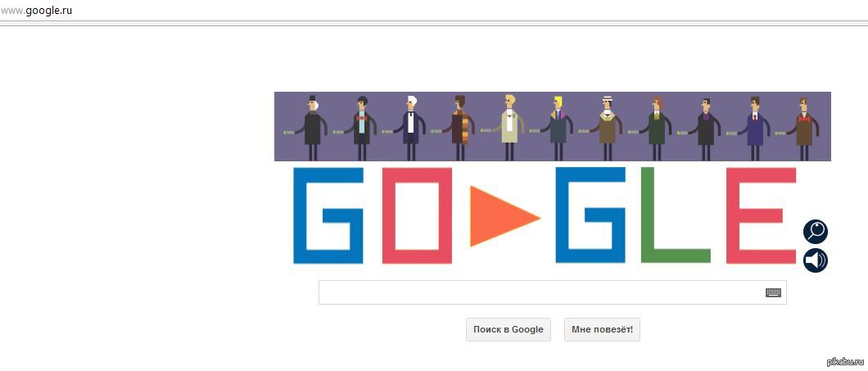This screenshot has width=868, height=371.
Task: Click inside the Google search input field
Action: (552, 292)
